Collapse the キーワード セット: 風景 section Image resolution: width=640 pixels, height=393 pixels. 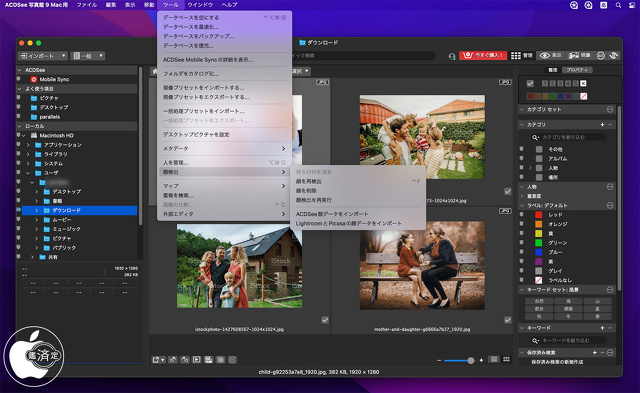point(522,289)
